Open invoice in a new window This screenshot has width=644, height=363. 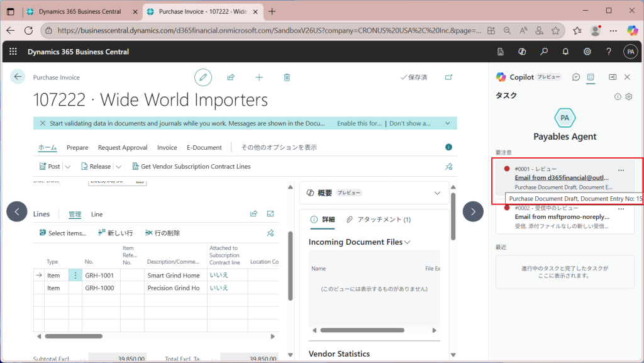(448, 77)
